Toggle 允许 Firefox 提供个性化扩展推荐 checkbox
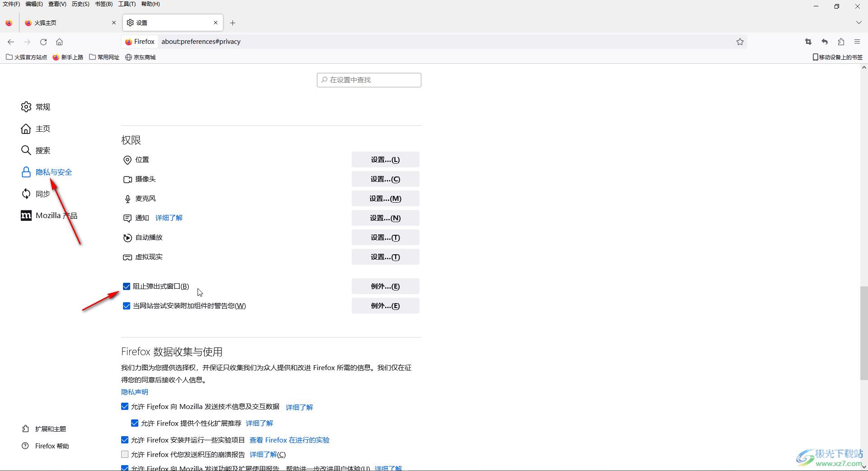The width and height of the screenshot is (868, 471). click(x=135, y=423)
